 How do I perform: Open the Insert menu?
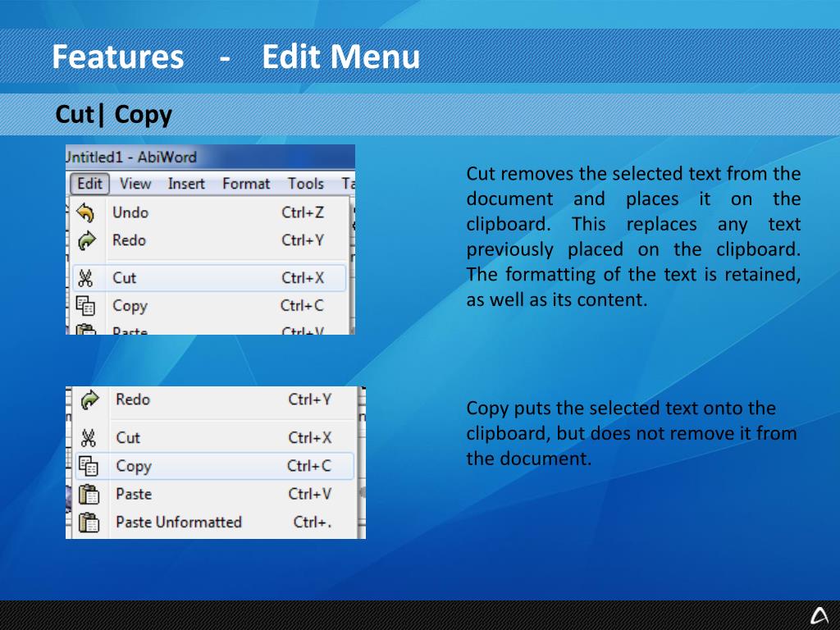(x=186, y=184)
